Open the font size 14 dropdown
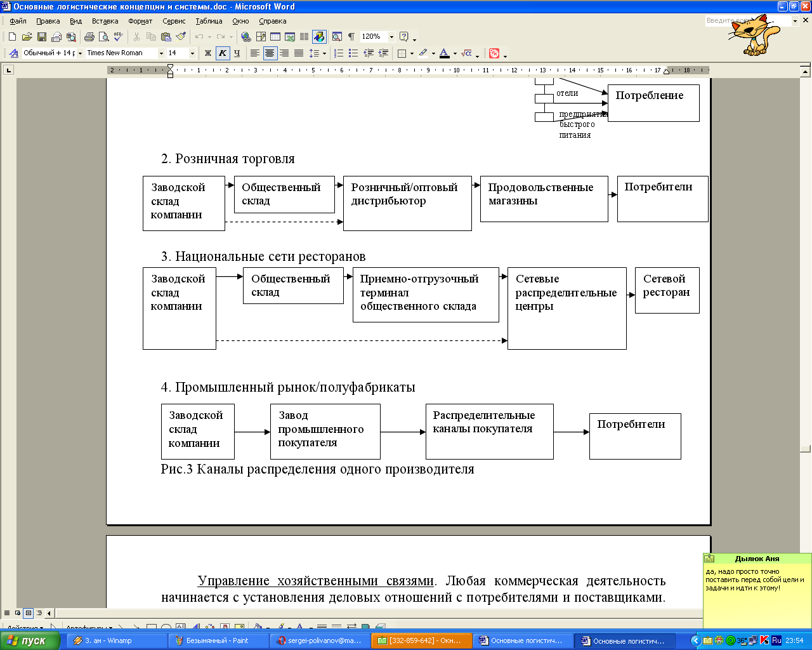The width and height of the screenshot is (812, 650). (192, 53)
